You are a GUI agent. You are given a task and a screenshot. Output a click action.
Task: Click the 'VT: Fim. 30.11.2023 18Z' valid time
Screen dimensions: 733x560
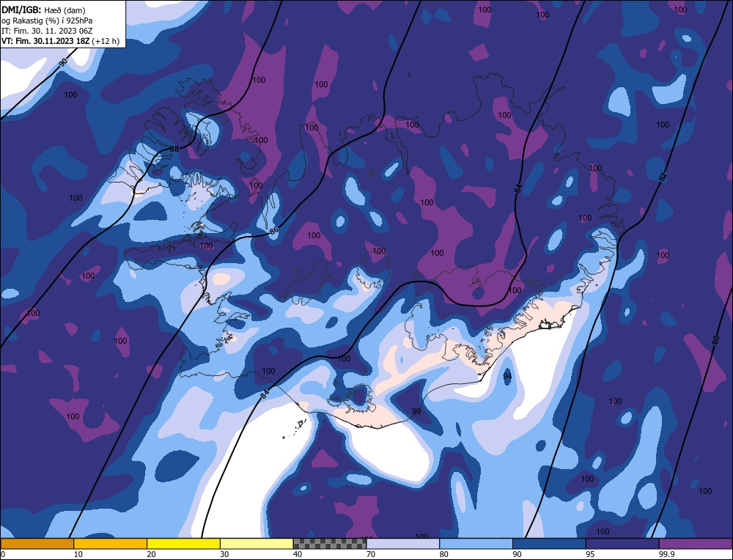click(x=45, y=41)
